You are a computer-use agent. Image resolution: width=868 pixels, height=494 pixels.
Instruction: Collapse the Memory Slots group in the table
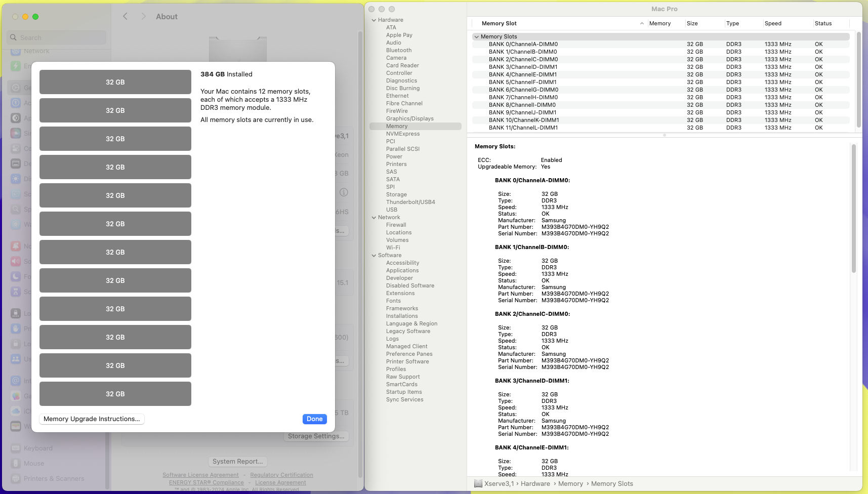tap(476, 36)
